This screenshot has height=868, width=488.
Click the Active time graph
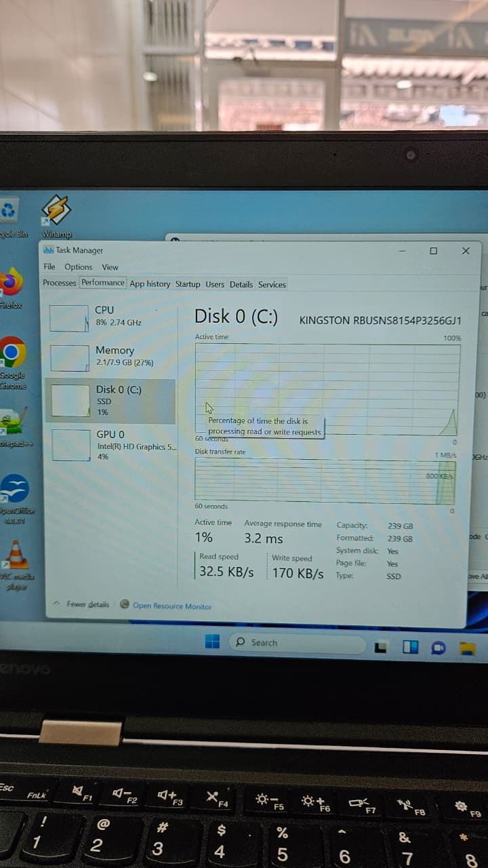[327, 389]
